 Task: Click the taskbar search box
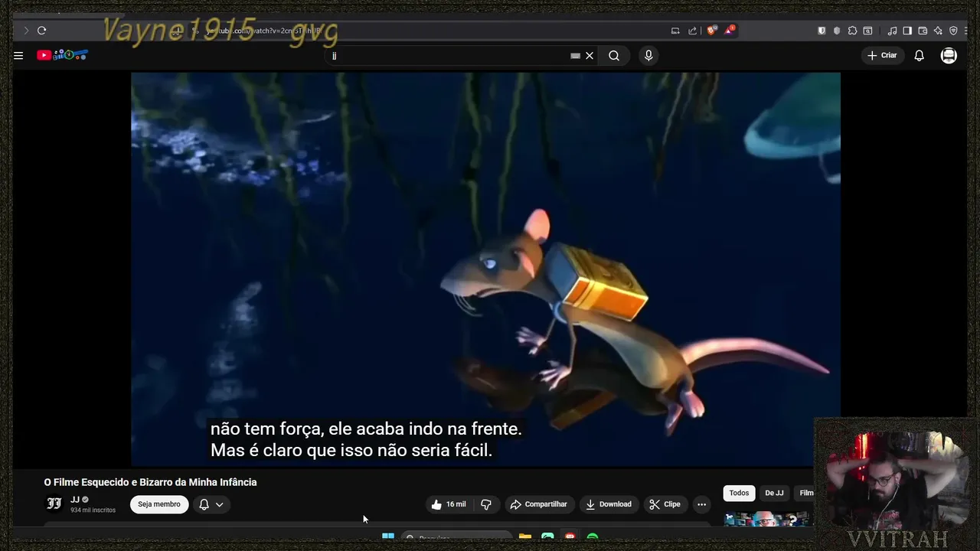tap(456, 536)
